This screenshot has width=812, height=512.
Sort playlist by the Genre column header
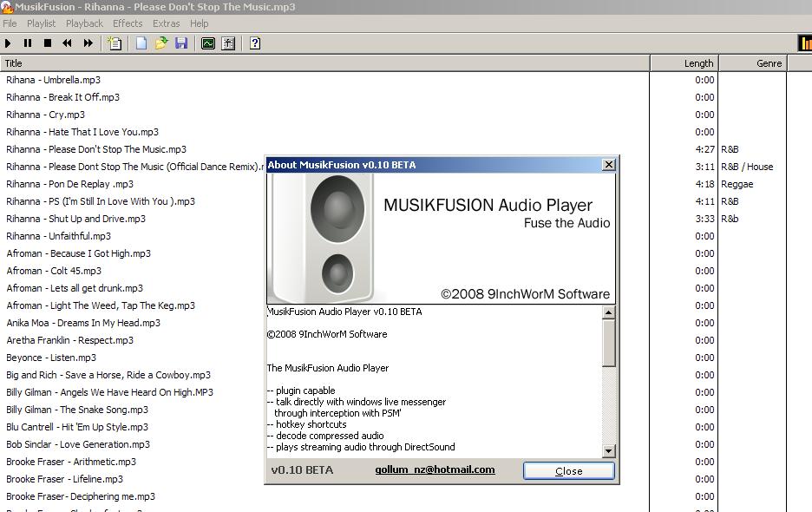tap(753, 63)
